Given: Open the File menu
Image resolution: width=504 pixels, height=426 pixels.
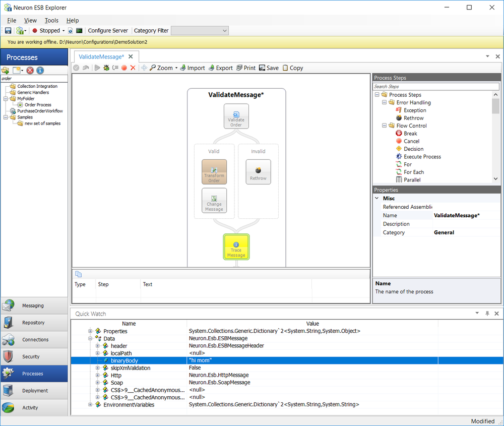Looking at the screenshot, I should 12,21.
